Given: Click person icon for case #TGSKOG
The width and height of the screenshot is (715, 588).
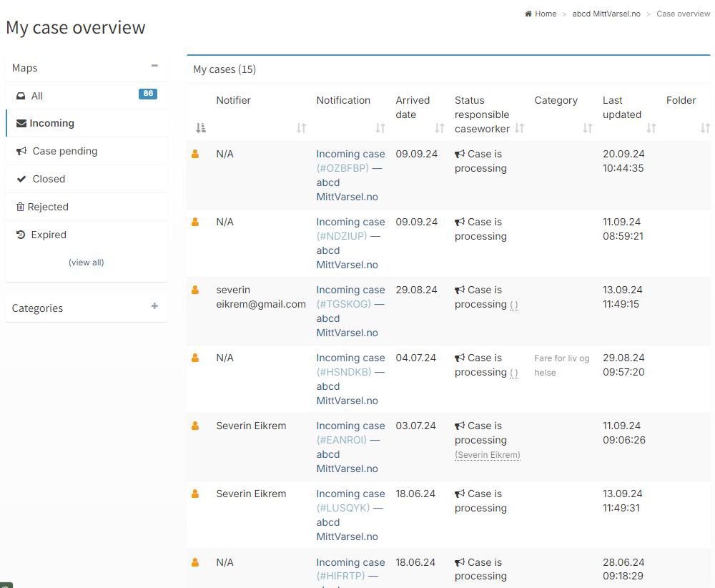Looking at the screenshot, I should pyautogui.click(x=195, y=290).
